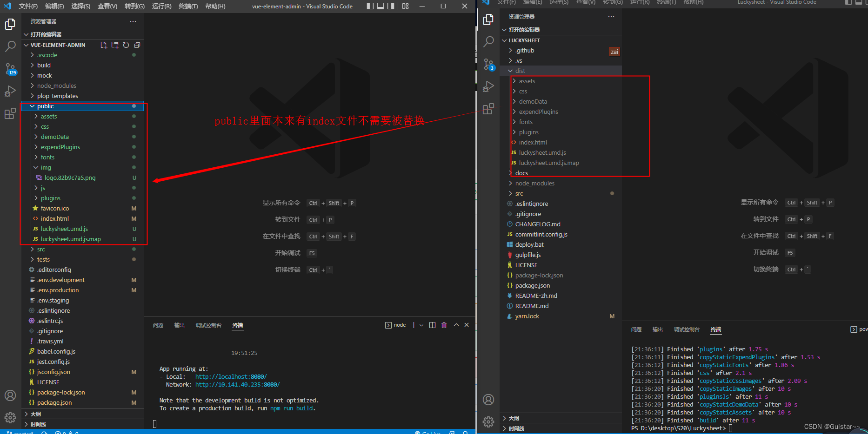Open Network 10.141.40.235 link in terminal
Screen dimensions: 868x434
(x=237, y=385)
